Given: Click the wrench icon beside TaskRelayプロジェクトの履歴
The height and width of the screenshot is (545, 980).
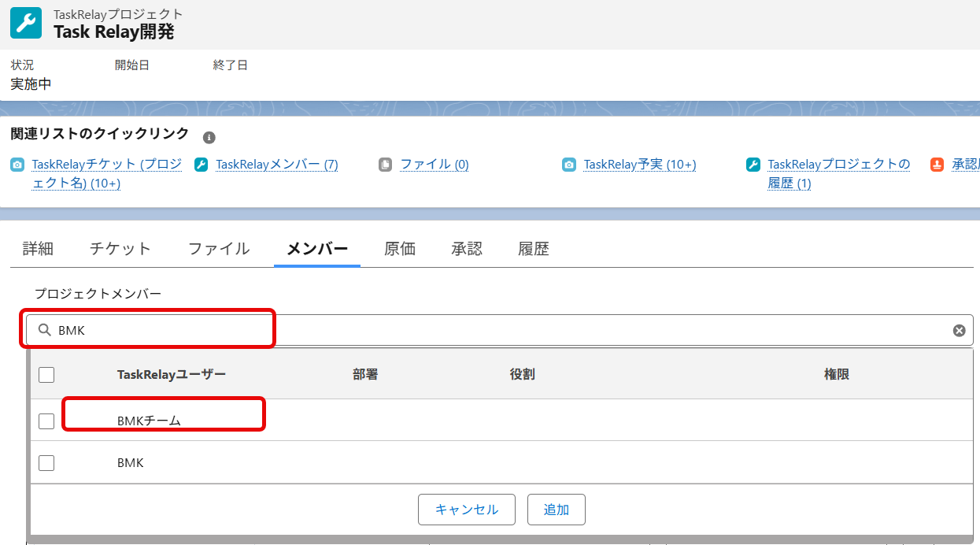Looking at the screenshot, I should [753, 165].
